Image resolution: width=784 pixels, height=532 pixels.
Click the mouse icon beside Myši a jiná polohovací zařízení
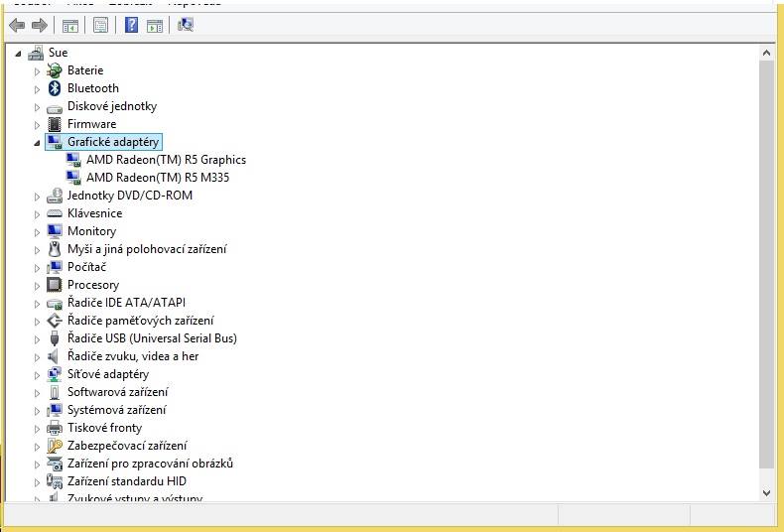pyautogui.click(x=54, y=249)
